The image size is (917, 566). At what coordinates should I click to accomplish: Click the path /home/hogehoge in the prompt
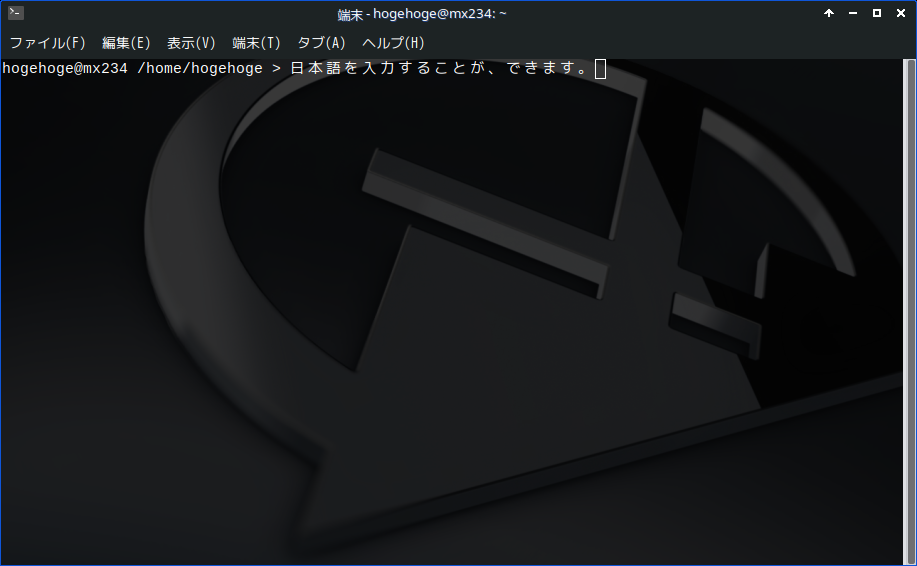pos(199,68)
